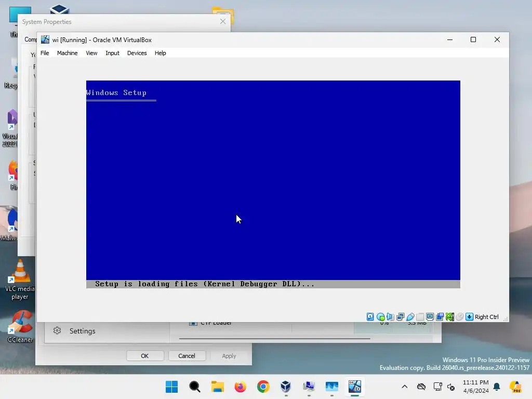Click the green CPU virtualization status icon

point(449,317)
